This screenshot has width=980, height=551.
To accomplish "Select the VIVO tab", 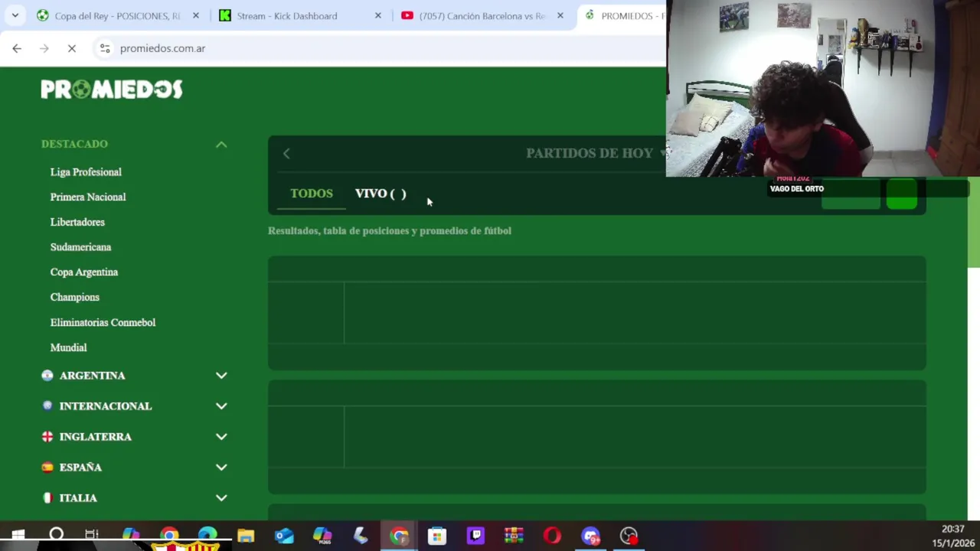I will tap(381, 194).
